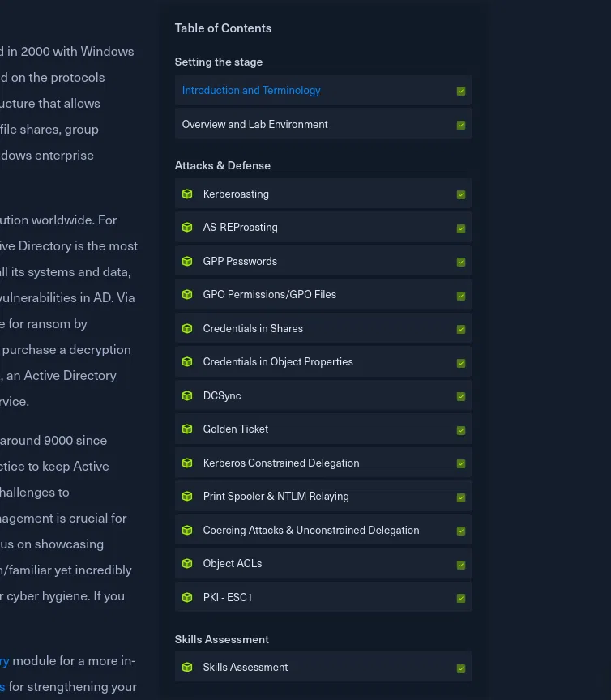The width and height of the screenshot is (611, 700).
Task: Open Credentials in Object Properties section
Action: click(x=278, y=362)
